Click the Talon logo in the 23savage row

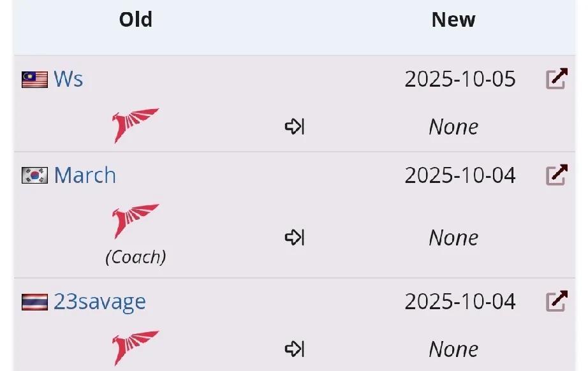[135, 348]
